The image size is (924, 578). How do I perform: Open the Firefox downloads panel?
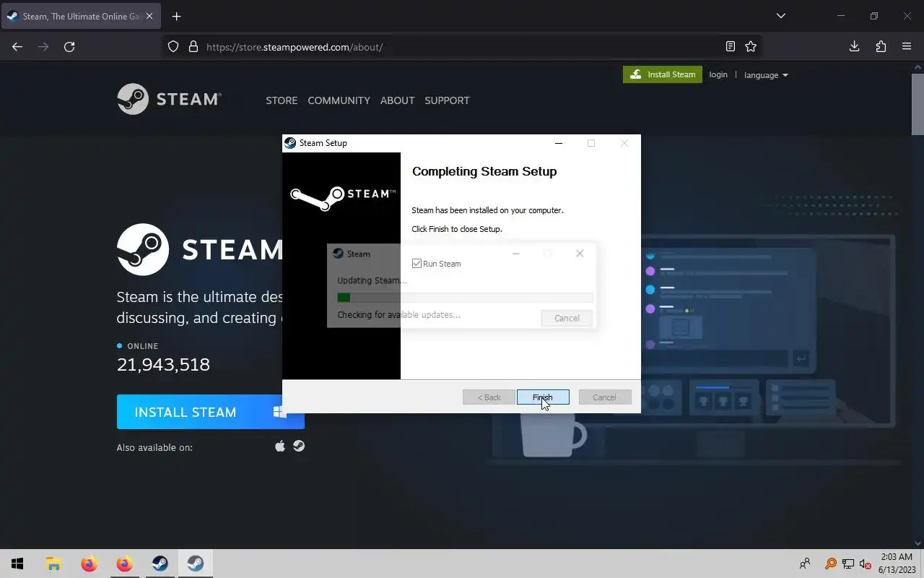coord(854,47)
